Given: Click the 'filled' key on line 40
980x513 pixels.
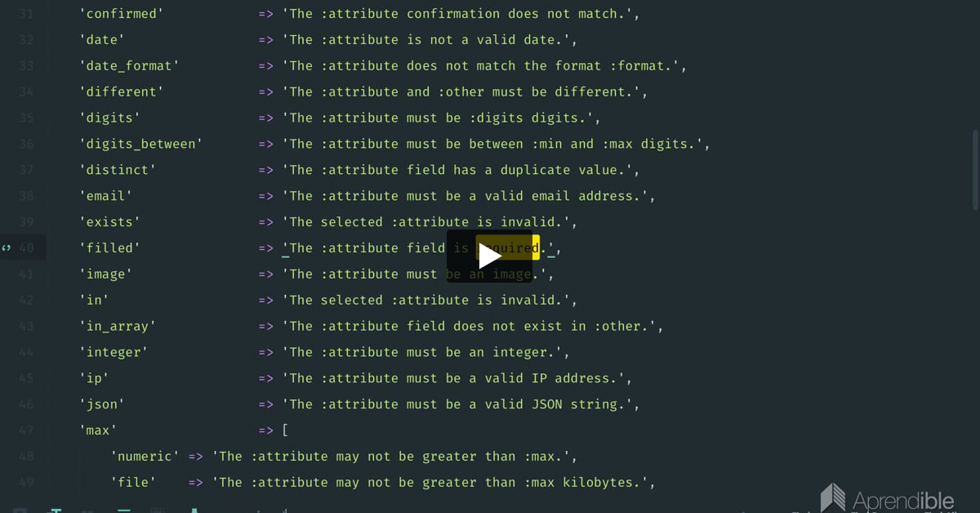Looking at the screenshot, I should click(109, 248).
